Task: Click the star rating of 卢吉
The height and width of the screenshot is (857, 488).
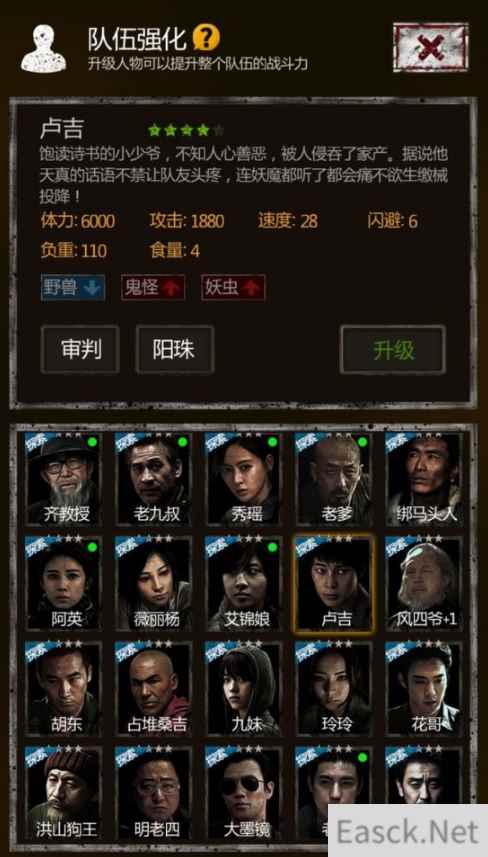Action: coord(186,130)
